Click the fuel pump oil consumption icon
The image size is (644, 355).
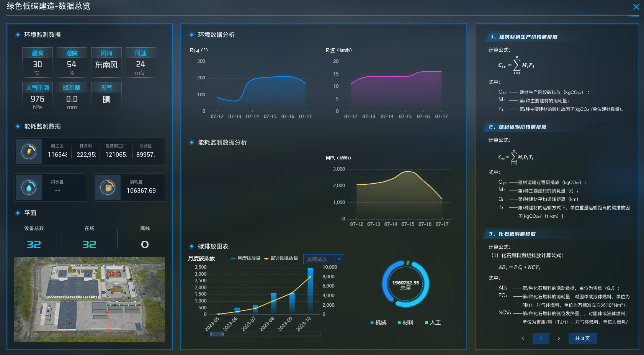click(108, 187)
